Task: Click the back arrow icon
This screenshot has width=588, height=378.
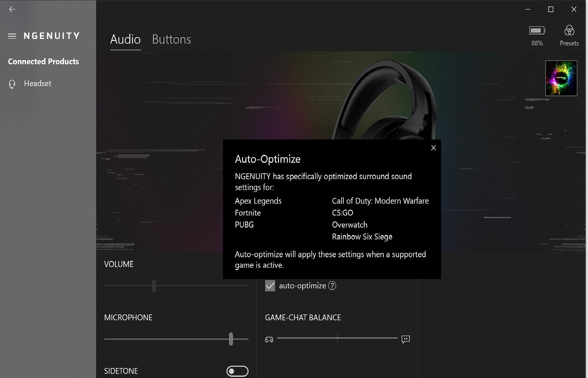Action: [12, 9]
